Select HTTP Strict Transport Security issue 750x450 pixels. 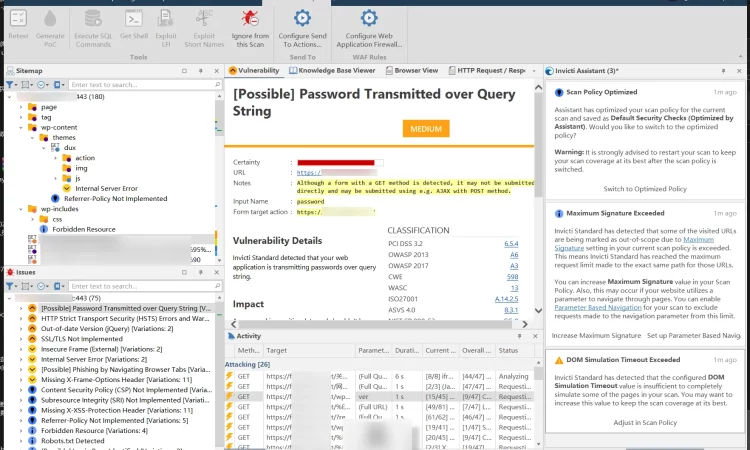click(x=125, y=318)
